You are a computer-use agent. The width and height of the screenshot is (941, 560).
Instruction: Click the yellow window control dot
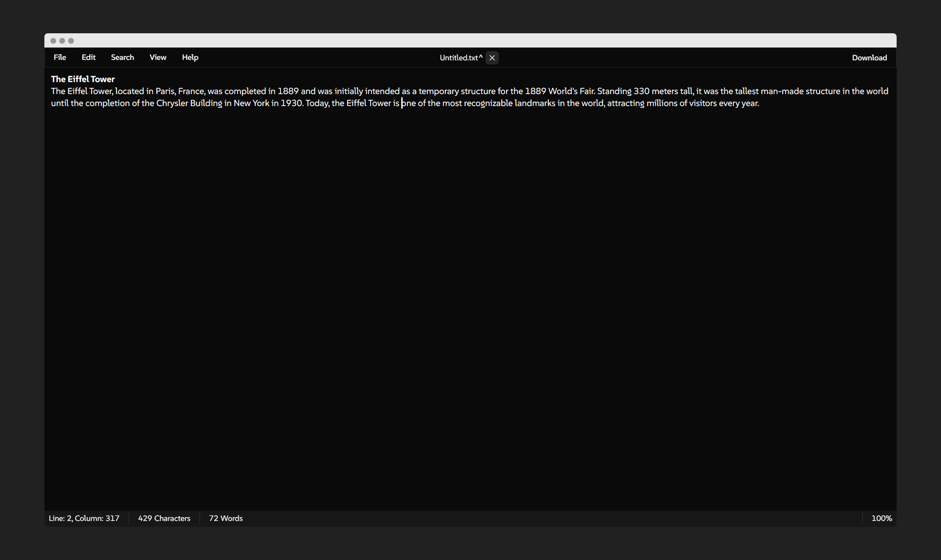(x=62, y=40)
